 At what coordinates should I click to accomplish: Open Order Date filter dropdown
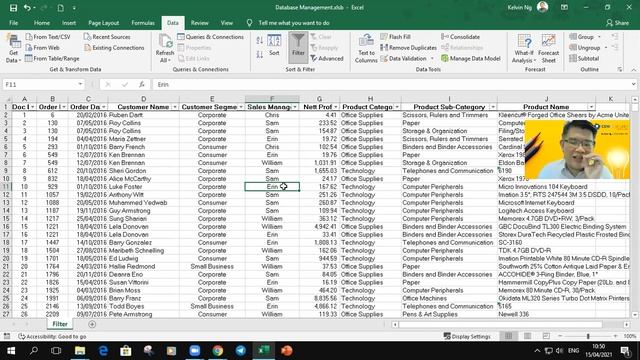pos(104,107)
